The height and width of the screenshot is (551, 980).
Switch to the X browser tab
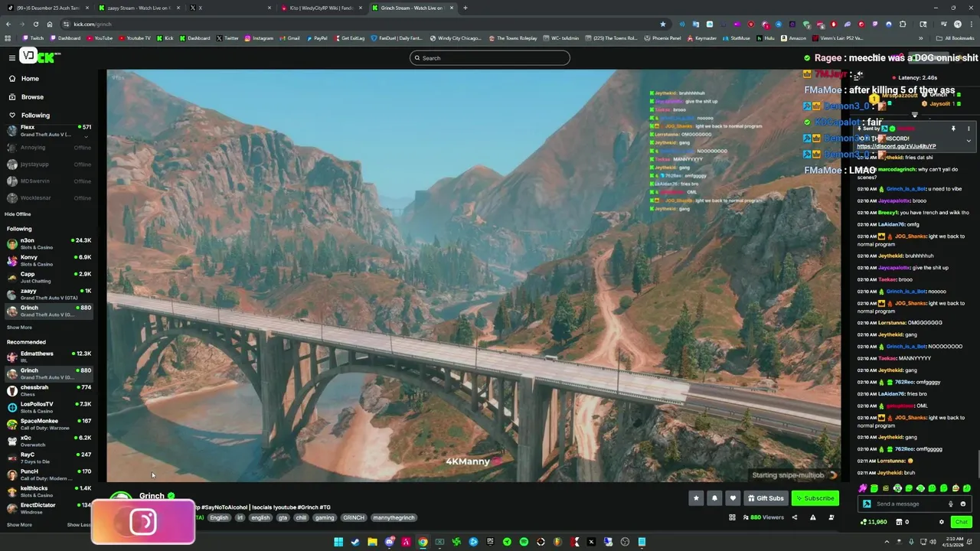click(x=230, y=8)
